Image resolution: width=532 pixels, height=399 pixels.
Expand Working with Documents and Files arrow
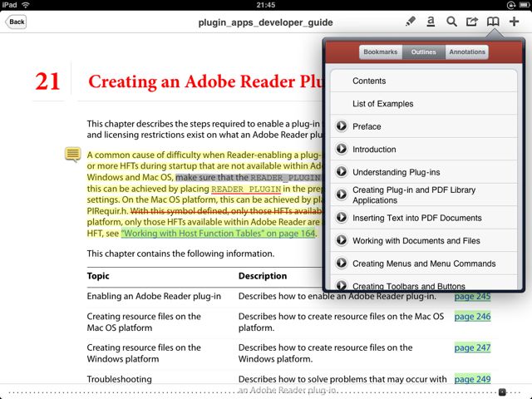tap(342, 240)
